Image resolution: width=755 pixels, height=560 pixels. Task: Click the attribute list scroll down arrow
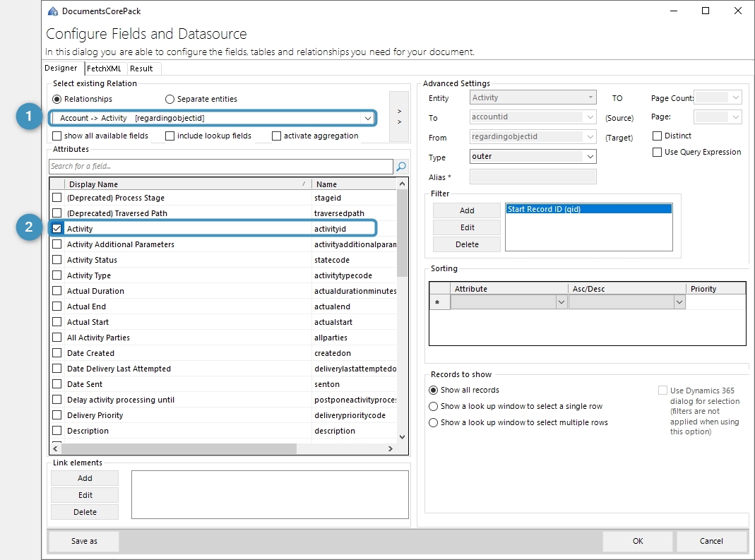402,436
